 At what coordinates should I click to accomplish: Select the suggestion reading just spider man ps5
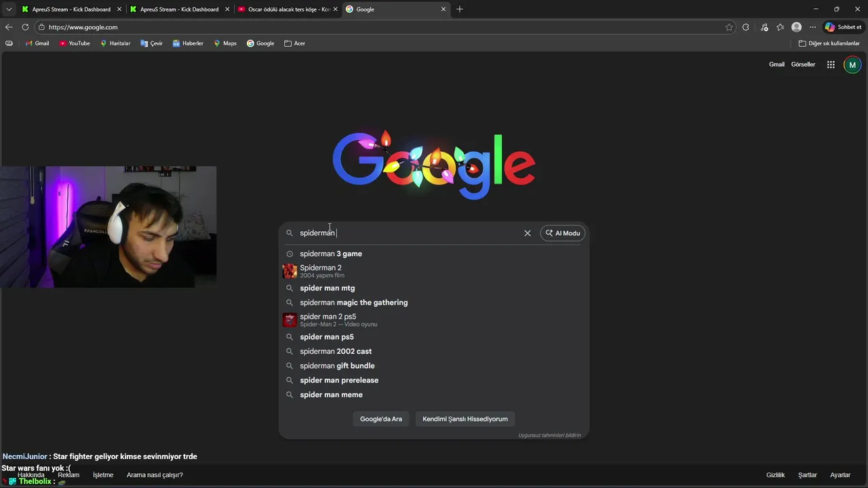(x=434, y=337)
